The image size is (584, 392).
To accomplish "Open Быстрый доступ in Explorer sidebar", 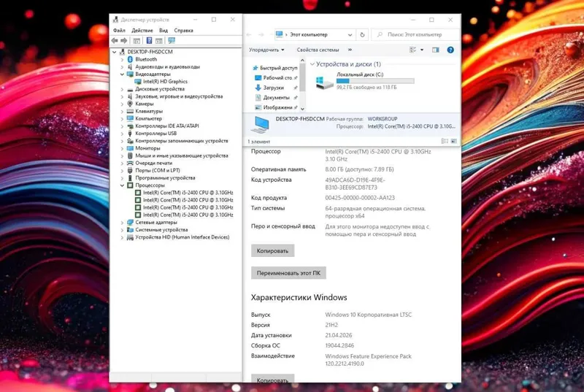I will pyautogui.click(x=278, y=68).
